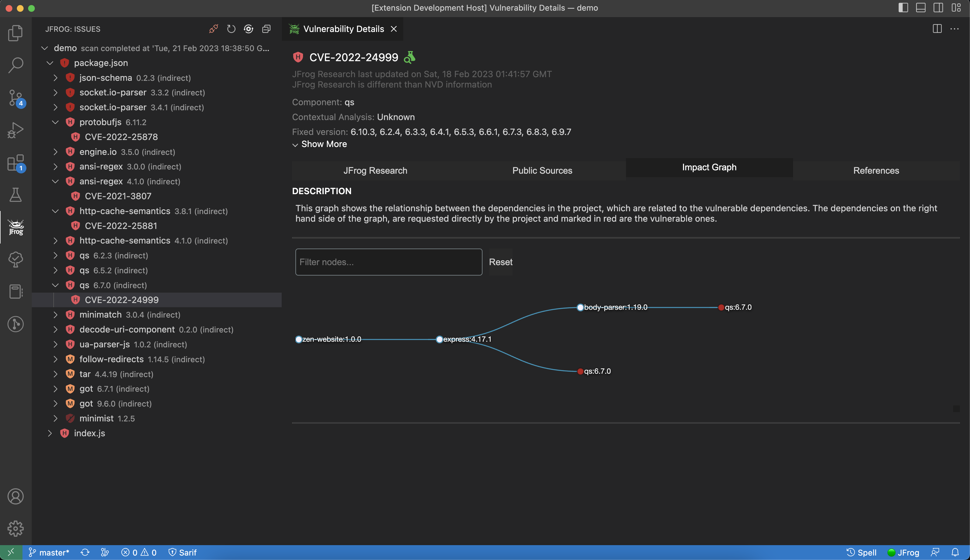
Task: Click JFrog status indicator in status bar
Action: (x=903, y=552)
